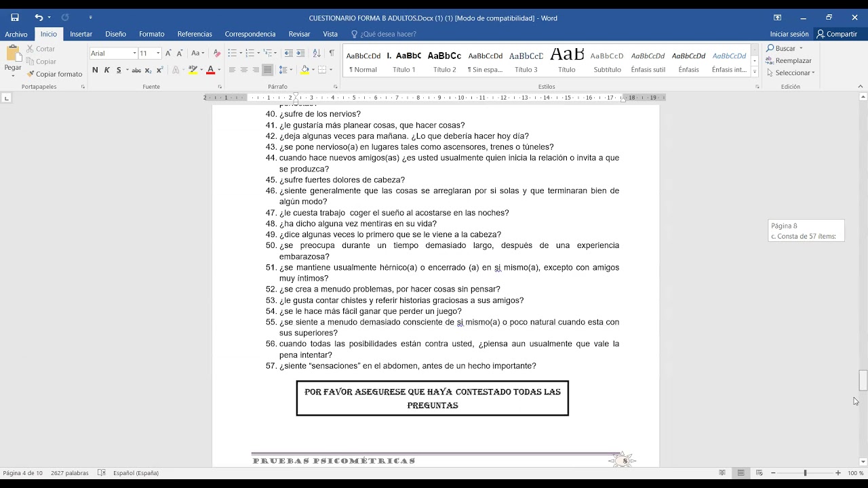Switch to read mode view icon
The width and height of the screenshot is (868, 488).
point(722,472)
